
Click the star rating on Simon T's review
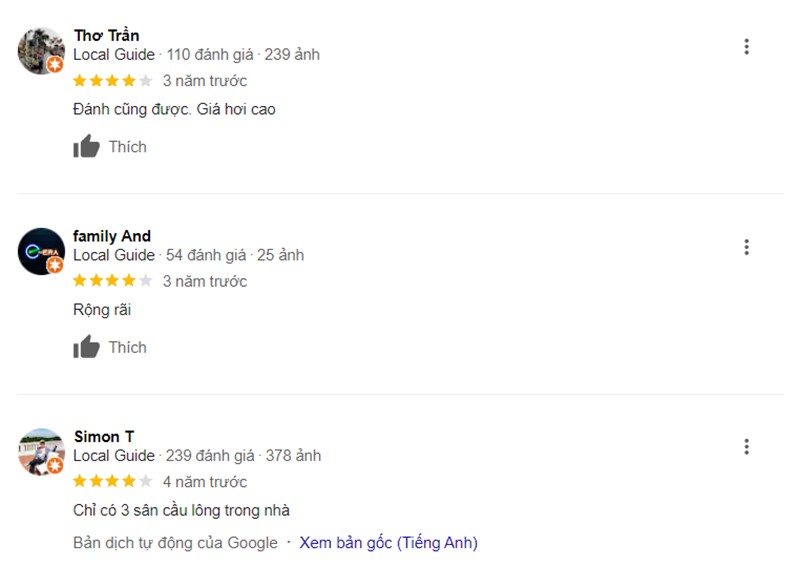click(112, 481)
